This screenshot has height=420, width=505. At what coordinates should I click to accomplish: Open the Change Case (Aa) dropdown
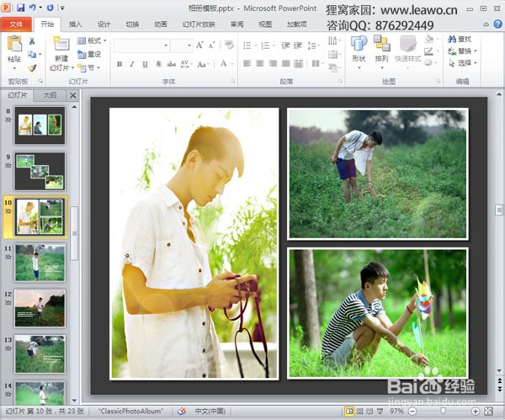[203, 64]
